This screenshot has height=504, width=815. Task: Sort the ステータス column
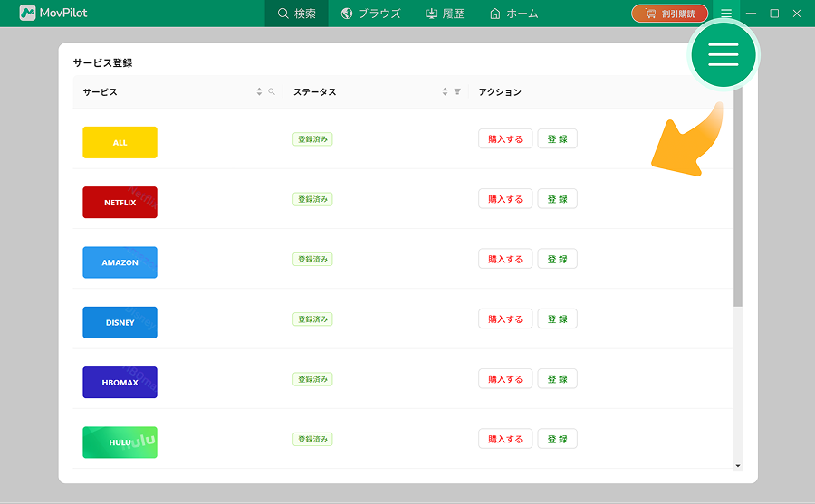445,92
